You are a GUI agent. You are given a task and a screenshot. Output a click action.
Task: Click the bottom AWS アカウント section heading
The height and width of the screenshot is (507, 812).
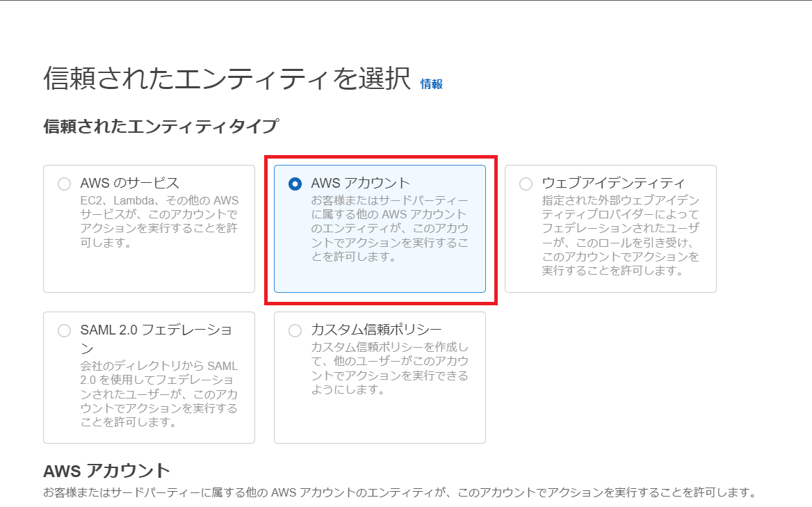106,471
